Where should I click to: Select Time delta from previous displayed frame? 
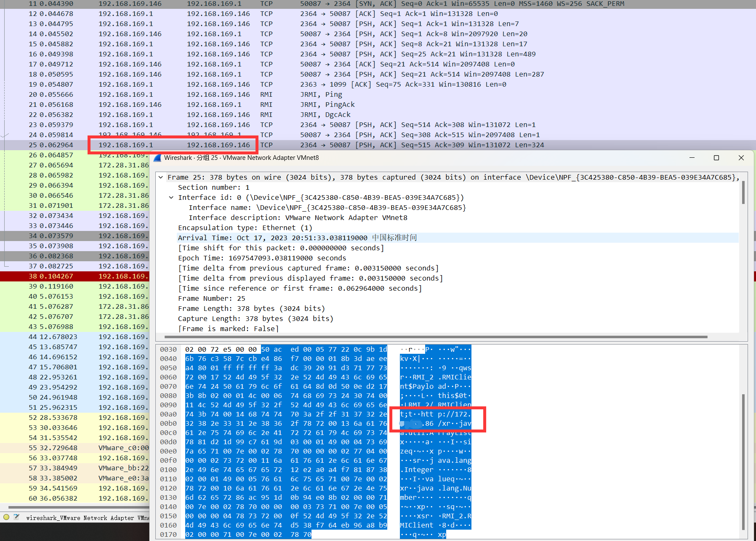310,278
